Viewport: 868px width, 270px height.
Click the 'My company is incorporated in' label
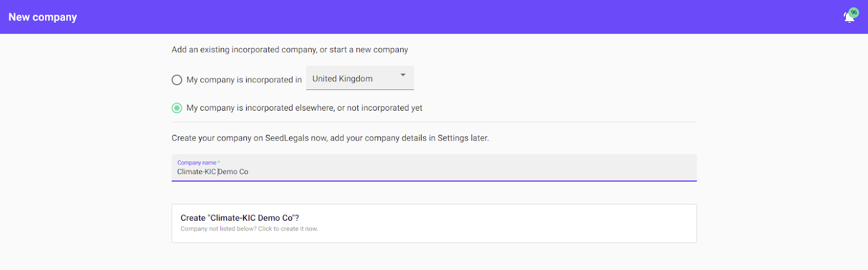tap(244, 80)
